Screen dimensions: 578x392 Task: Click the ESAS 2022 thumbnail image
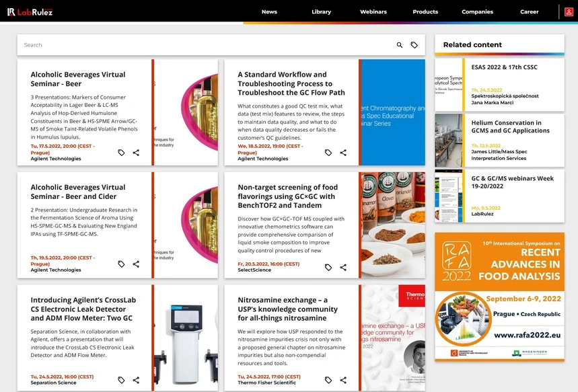coord(448,85)
